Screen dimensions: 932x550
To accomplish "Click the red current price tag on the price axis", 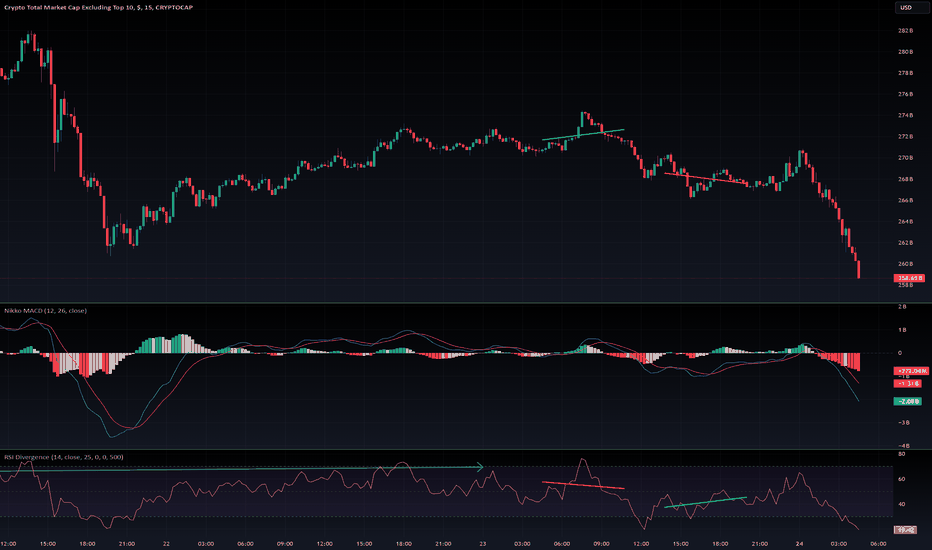I will pos(909,278).
